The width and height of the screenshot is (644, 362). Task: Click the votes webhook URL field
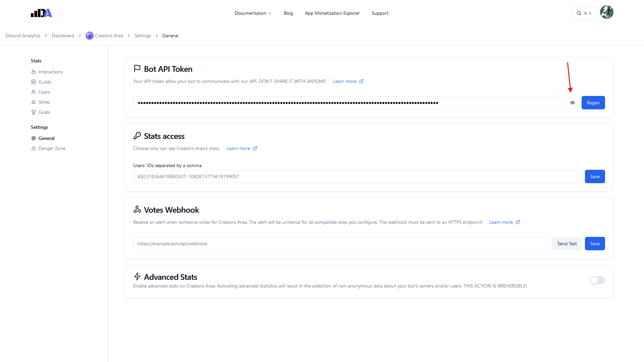tap(341, 244)
